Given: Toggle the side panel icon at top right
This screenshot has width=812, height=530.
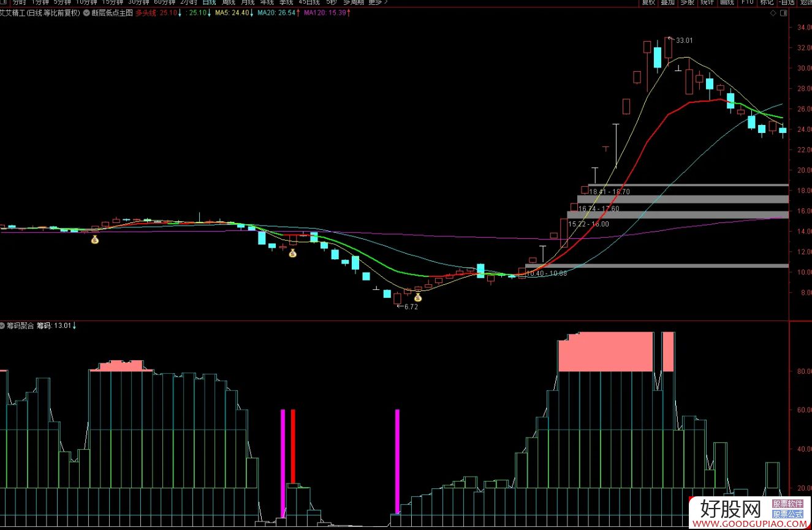Looking at the screenshot, I should (783, 12).
